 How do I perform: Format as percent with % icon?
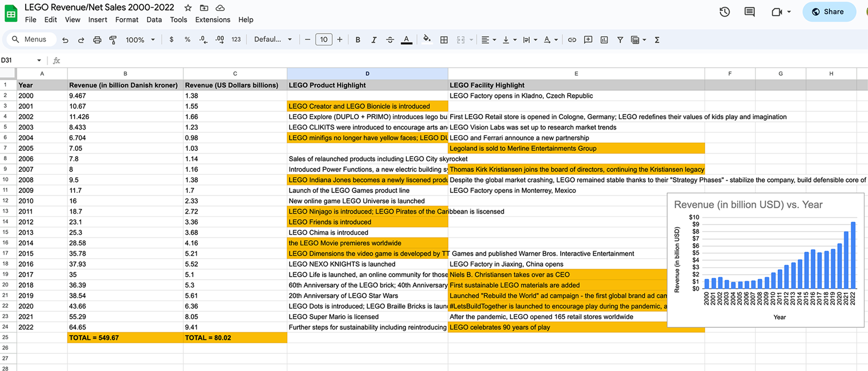tap(188, 39)
